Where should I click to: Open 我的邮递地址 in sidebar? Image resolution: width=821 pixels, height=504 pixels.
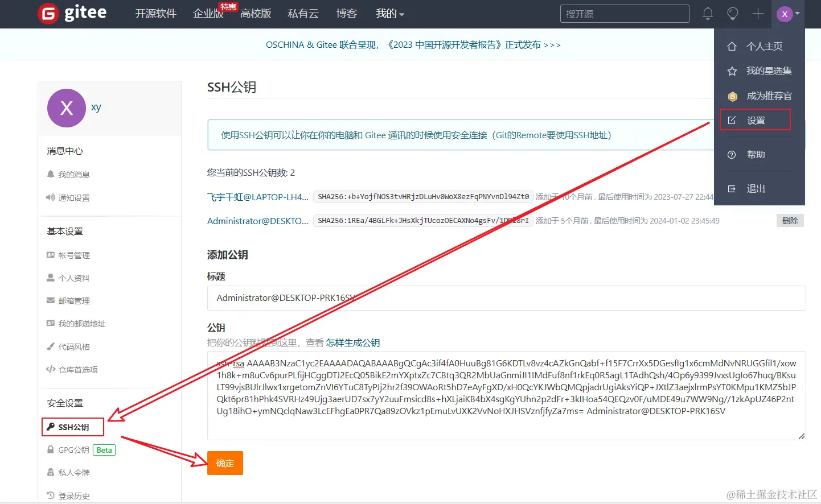(x=82, y=324)
